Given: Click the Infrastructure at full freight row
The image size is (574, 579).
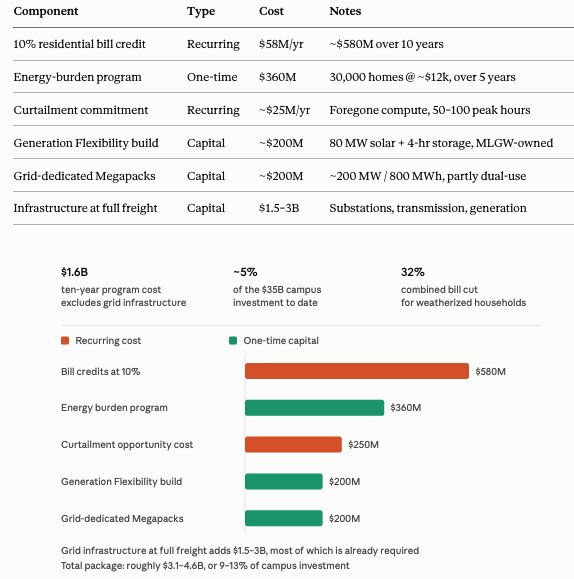Looking at the screenshot, I should tap(293, 208).
